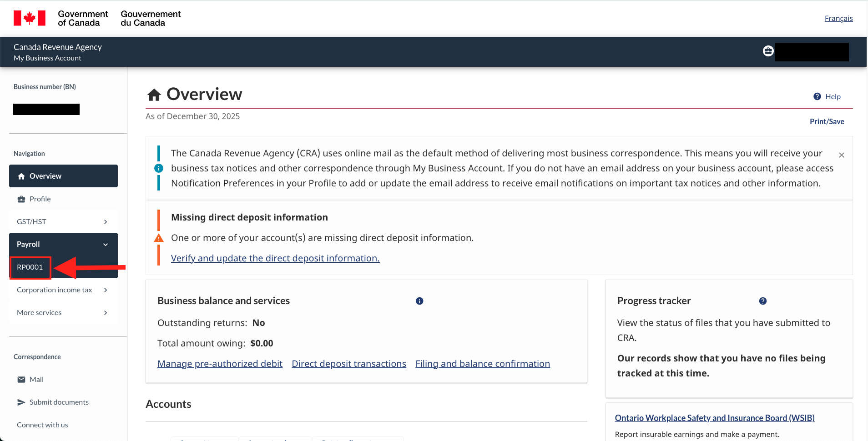Click the question icon beside Progress tracker
Screen dimensions: 868x441
coord(763,301)
